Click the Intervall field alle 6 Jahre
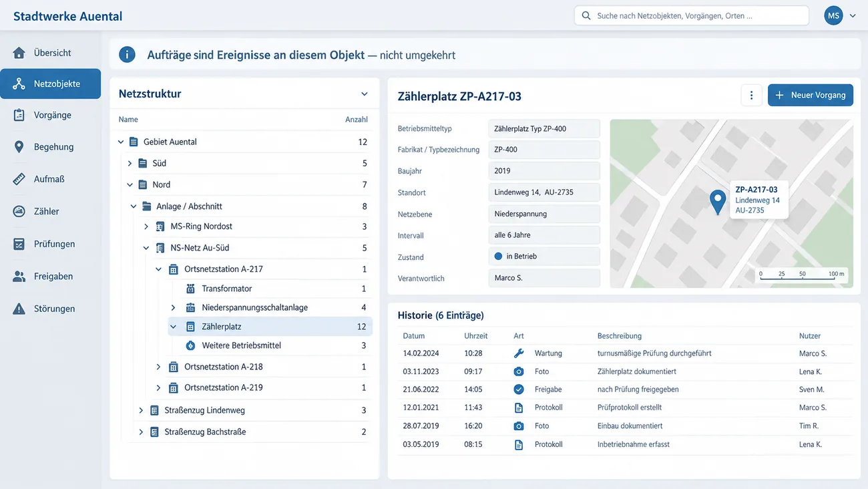This screenshot has width=868, height=489. coord(544,235)
